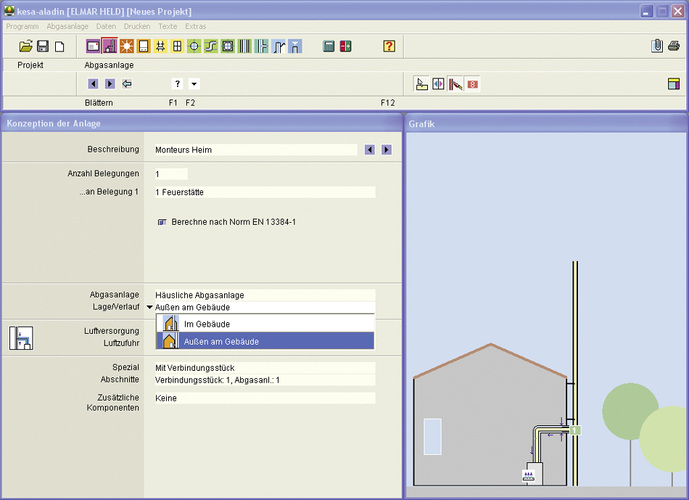Click the next arrow beside Beschreibung field

[x=386, y=150]
